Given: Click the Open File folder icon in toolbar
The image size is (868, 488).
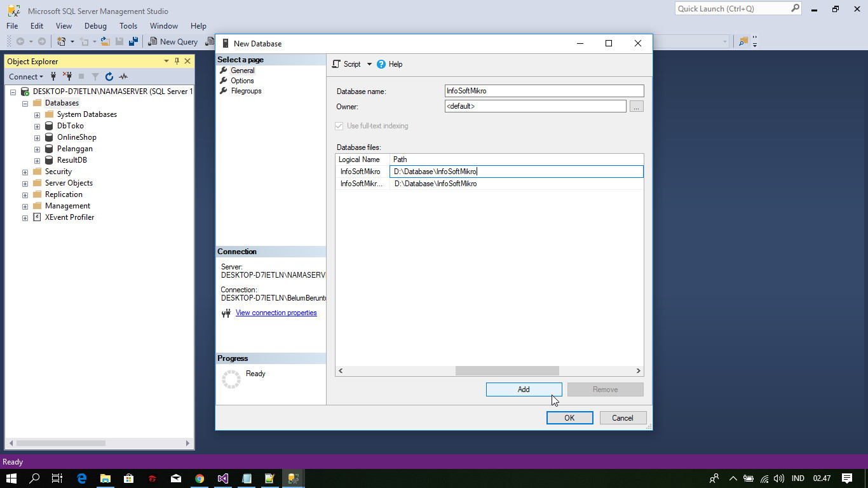Looking at the screenshot, I should [105, 41].
